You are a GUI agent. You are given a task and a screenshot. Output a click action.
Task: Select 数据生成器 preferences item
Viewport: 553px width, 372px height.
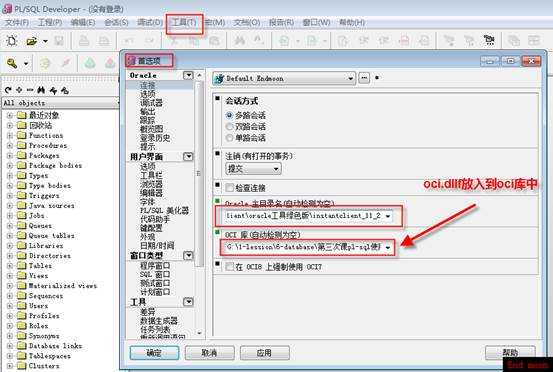point(159,321)
